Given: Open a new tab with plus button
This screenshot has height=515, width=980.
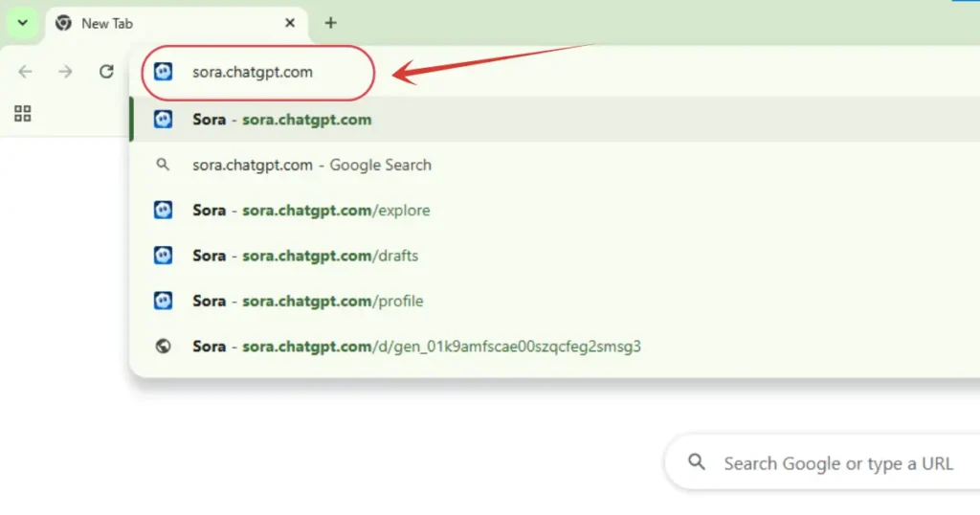Looking at the screenshot, I should 330,23.
